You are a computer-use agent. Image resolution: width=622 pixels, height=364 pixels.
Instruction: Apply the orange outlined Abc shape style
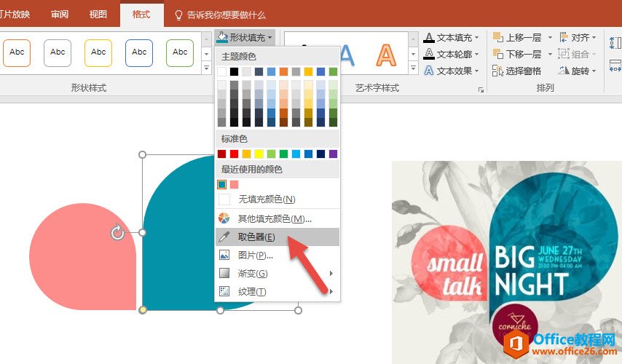pos(17,52)
